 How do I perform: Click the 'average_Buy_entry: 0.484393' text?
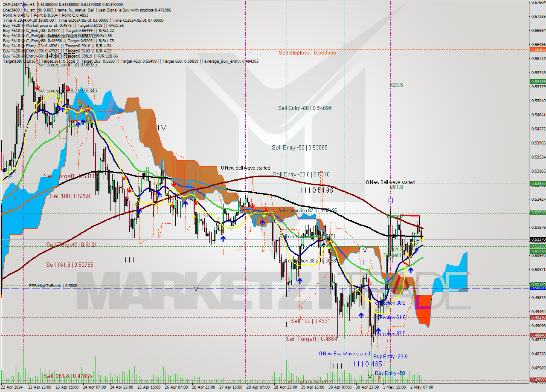(231, 61)
